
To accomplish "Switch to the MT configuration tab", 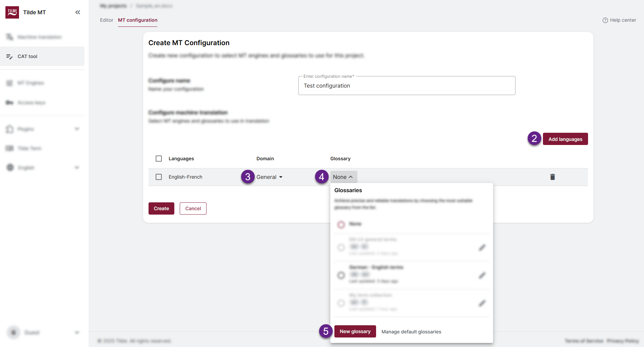I will [137, 20].
